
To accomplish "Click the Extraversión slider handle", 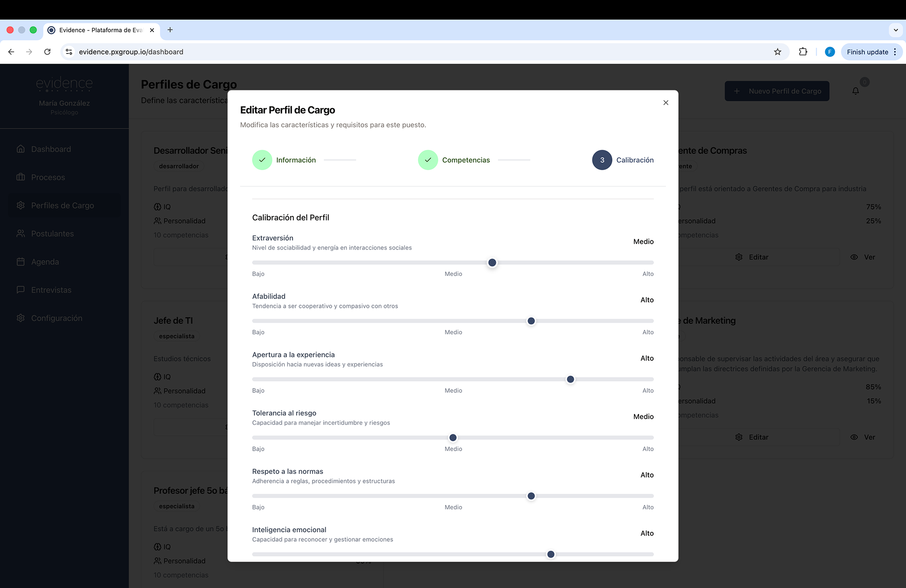I will pyautogui.click(x=492, y=263).
